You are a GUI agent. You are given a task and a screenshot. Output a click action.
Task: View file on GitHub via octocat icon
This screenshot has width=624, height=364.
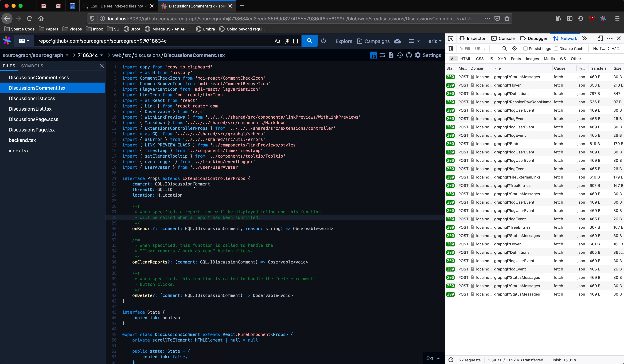pyautogui.click(x=409, y=55)
